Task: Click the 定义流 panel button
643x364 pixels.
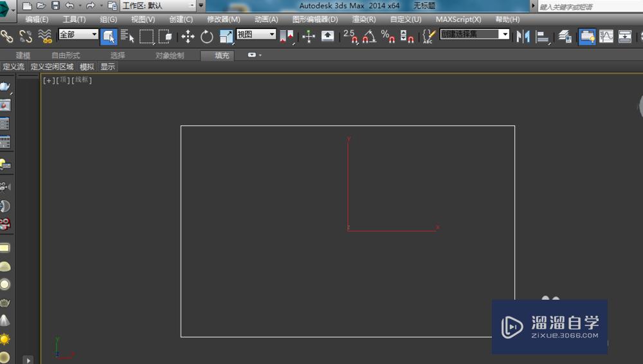Action: pos(14,67)
